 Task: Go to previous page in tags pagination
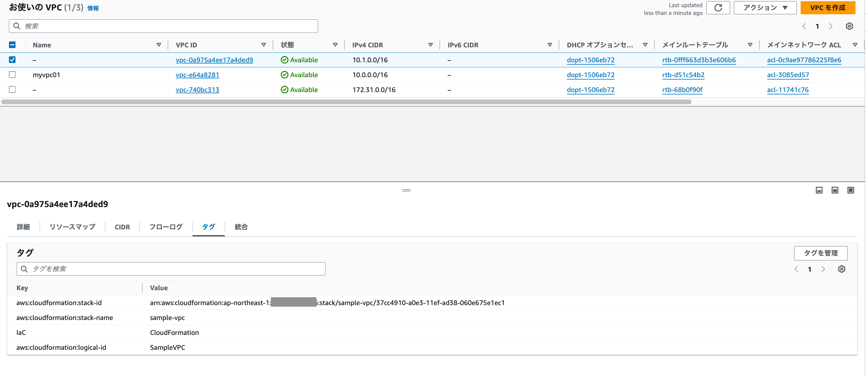[796, 269]
